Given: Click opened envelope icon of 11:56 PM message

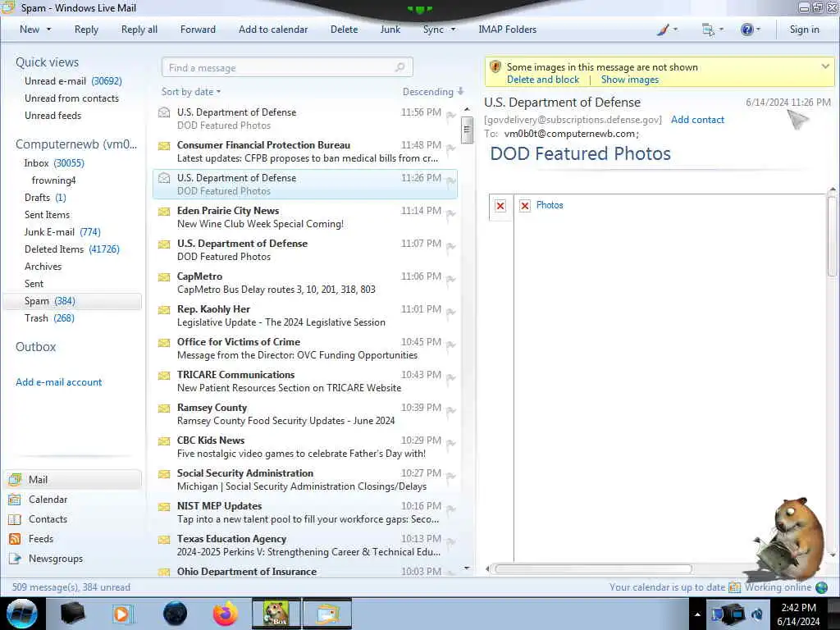Looking at the screenshot, I should 164,112.
